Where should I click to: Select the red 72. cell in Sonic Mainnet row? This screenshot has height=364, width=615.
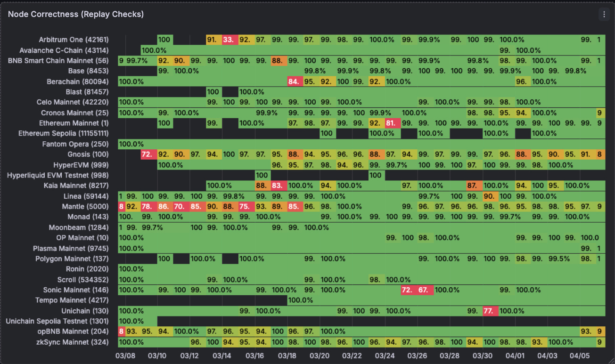point(409,290)
